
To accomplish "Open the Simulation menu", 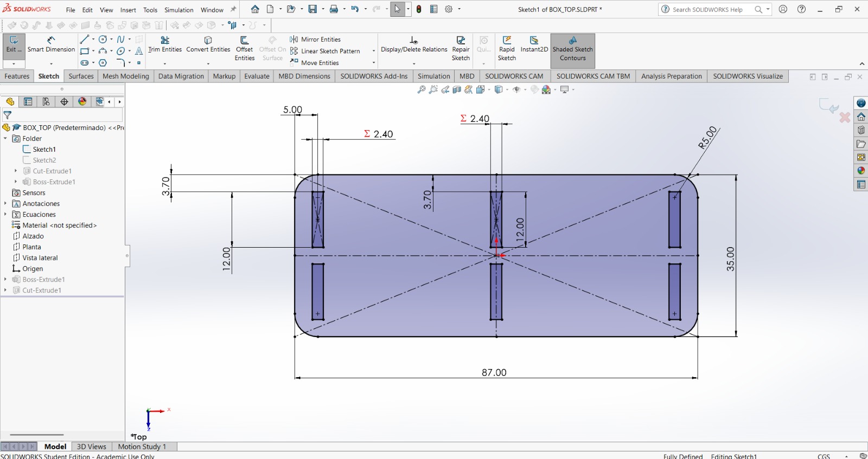I will [178, 10].
